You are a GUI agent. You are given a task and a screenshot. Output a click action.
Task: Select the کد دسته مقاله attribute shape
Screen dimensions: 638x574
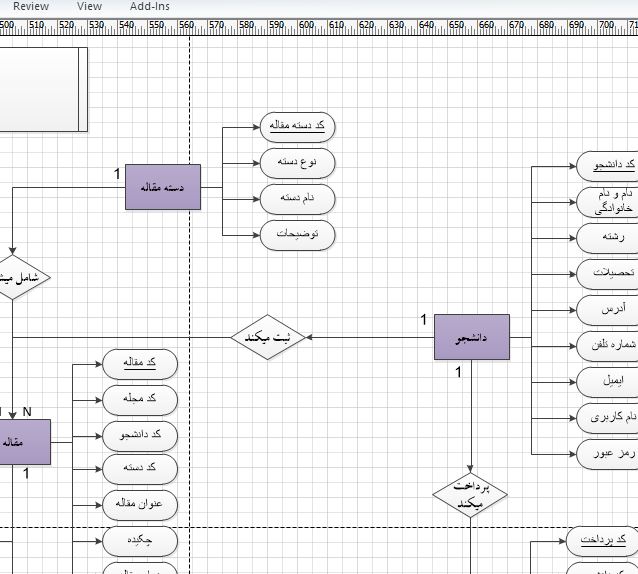(x=297, y=127)
